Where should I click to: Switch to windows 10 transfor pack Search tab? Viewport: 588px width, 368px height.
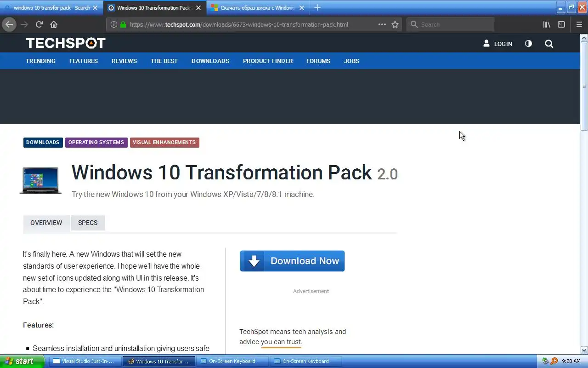pos(51,8)
